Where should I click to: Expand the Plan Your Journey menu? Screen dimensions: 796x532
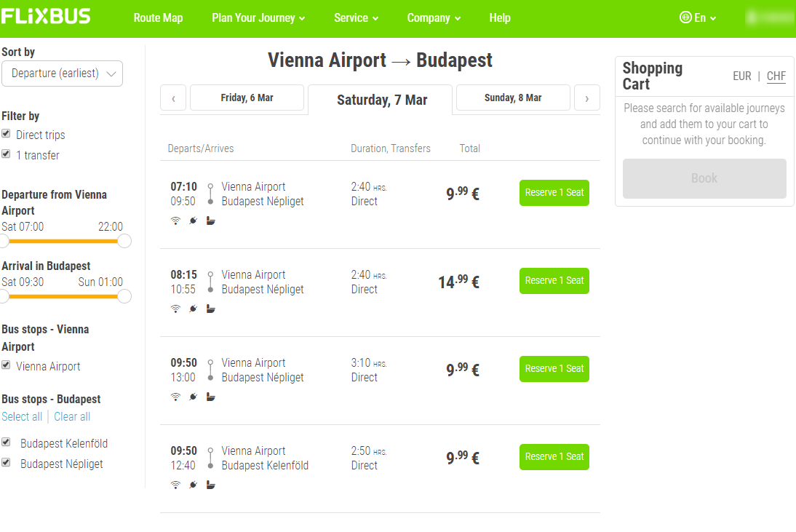[258, 17]
